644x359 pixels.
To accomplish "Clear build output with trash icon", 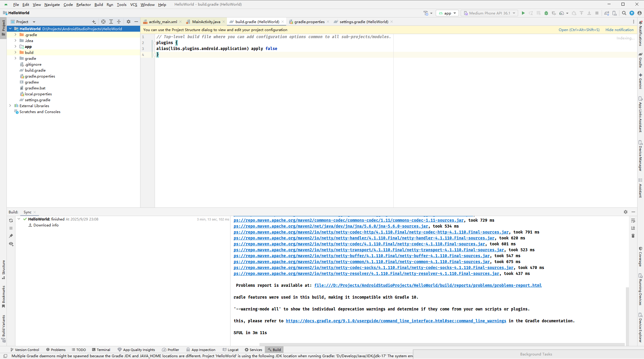I will (x=633, y=236).
